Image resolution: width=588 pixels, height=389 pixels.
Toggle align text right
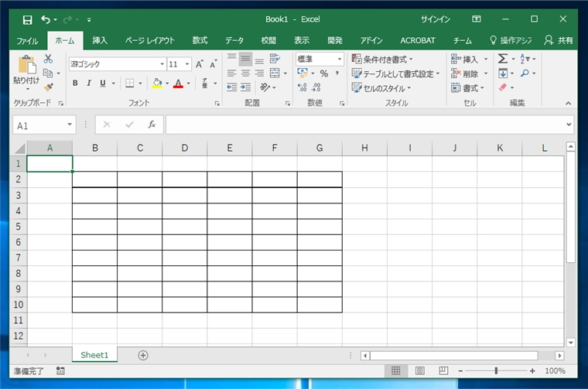pos(259,73)
